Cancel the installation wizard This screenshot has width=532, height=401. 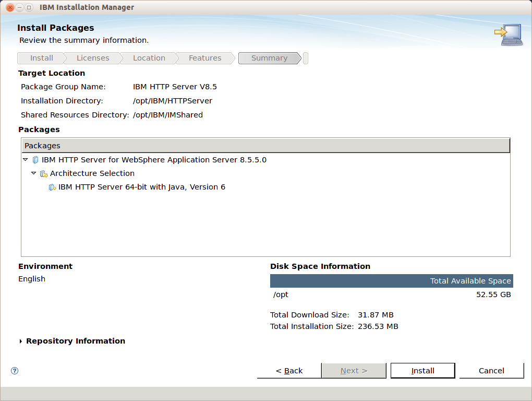coord(491,371)
